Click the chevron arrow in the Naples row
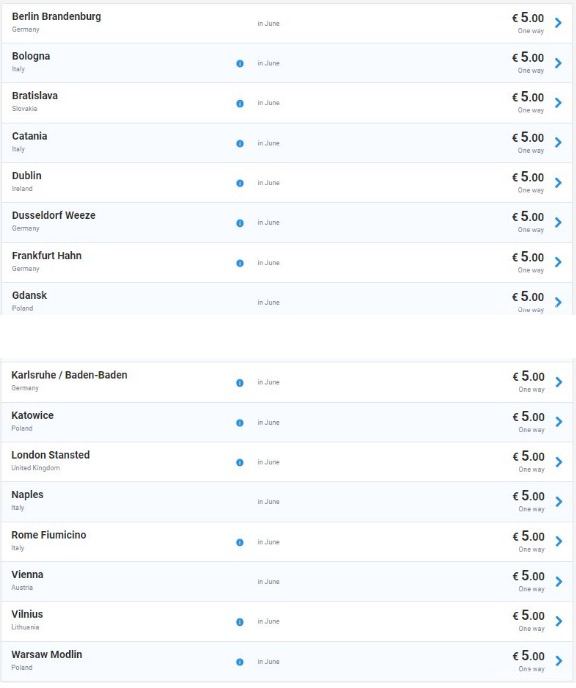Viewport: 576px width, 688px height. (x=558, y=502)
